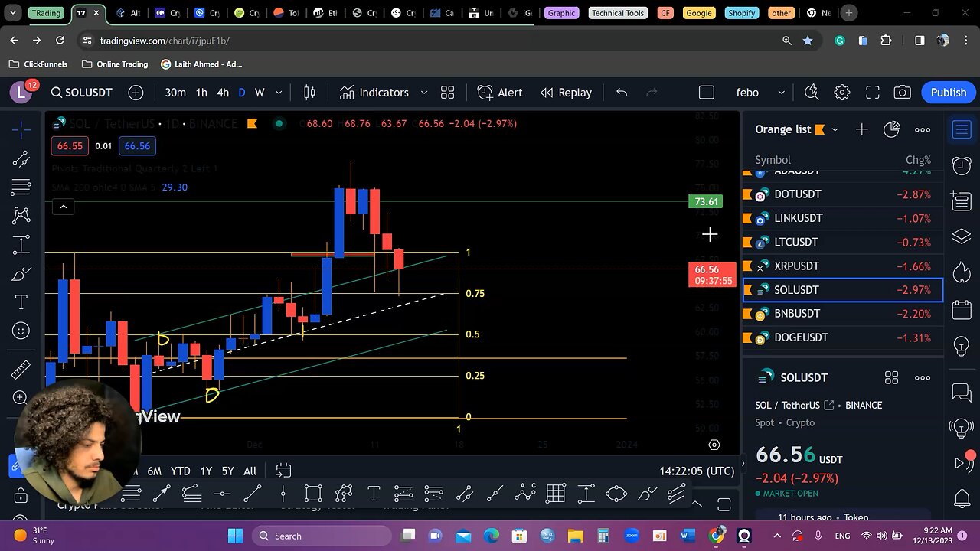Viewport: 980px width, 551px height.
Task: Open the hotlists flame icon
Action: [962, 272]
